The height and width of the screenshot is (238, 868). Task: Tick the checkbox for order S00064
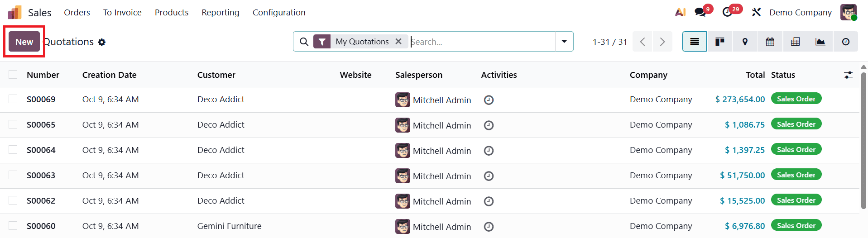tap(13, 150)
